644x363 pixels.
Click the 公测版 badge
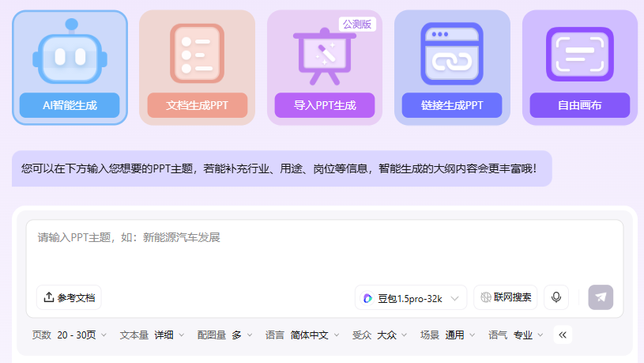click(357, 25)
